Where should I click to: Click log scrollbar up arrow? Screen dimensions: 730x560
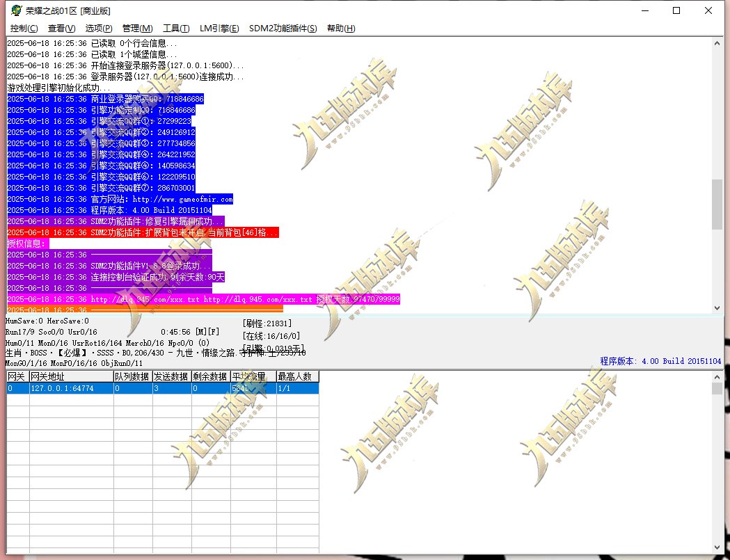tap(717, 43)
